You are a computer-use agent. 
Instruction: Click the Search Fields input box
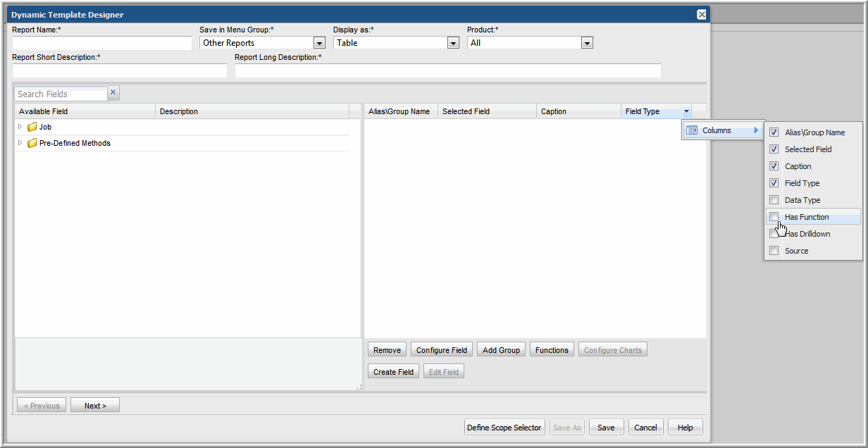pos(61,94)
